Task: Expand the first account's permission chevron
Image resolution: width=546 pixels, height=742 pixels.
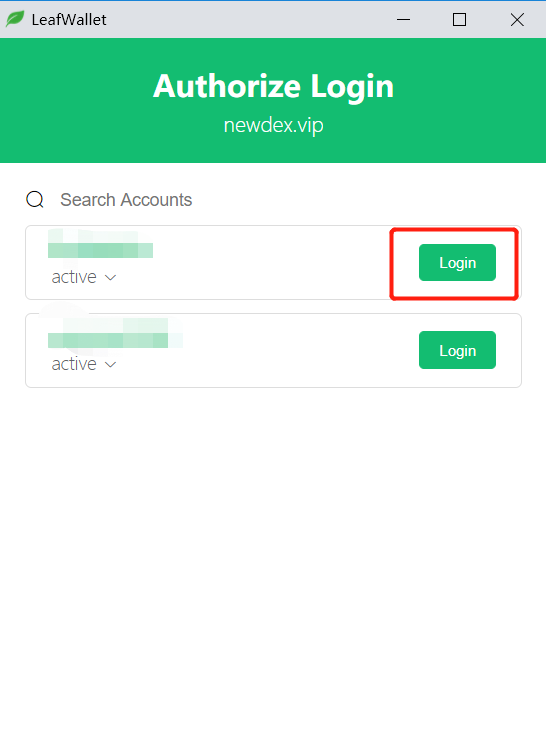Action: click(x=110, y=278)
